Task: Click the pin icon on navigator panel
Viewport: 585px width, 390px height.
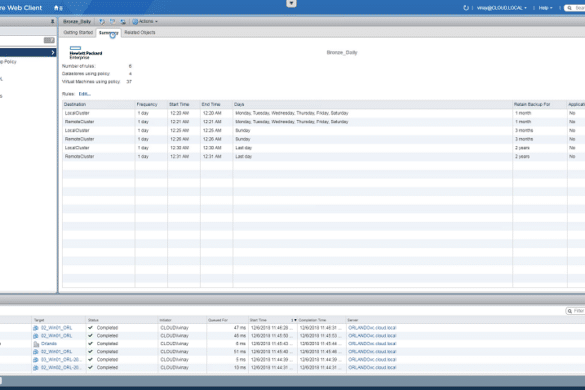Action: tap(52, 22)
